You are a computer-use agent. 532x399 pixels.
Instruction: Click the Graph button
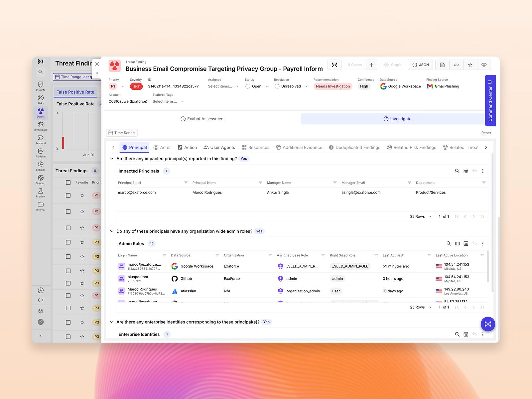pyautogui.click(x=393, y=65)
